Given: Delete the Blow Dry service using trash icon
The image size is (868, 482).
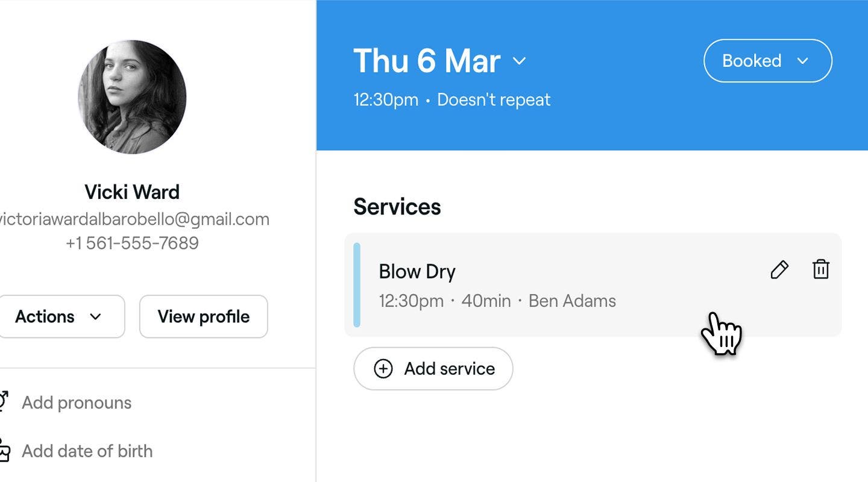Looking at the screenshot, I should click(820, 269).
